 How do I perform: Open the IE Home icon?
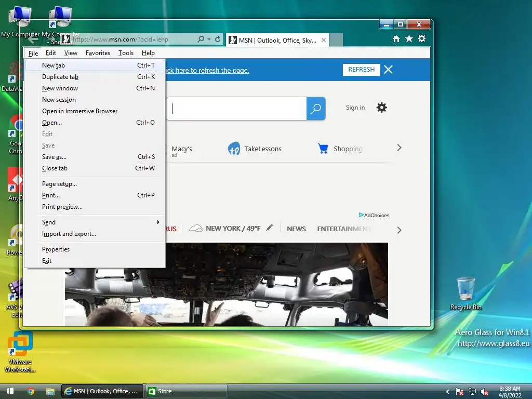pyautogui.click(x=396, y=39)
